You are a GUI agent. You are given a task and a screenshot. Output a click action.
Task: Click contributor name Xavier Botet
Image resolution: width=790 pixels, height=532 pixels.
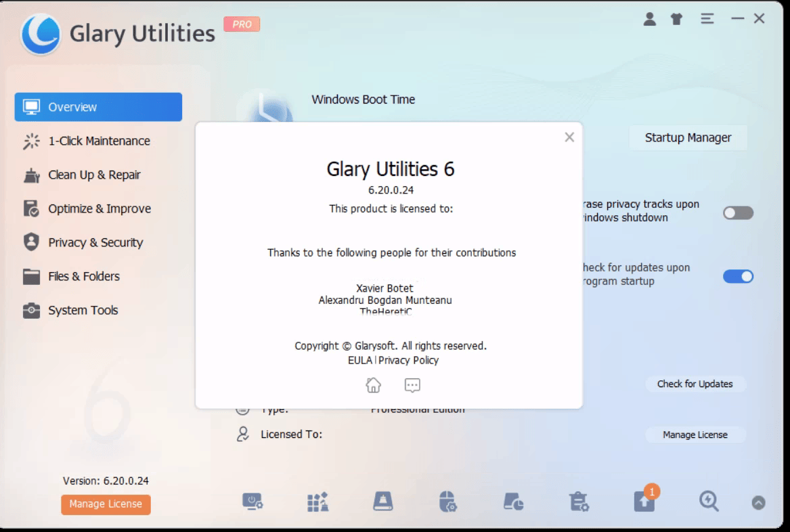tap(385, 288)
